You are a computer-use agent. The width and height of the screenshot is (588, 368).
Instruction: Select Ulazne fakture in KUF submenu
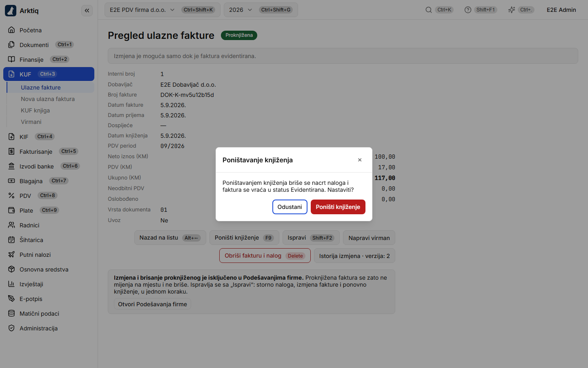pos(51,88)
